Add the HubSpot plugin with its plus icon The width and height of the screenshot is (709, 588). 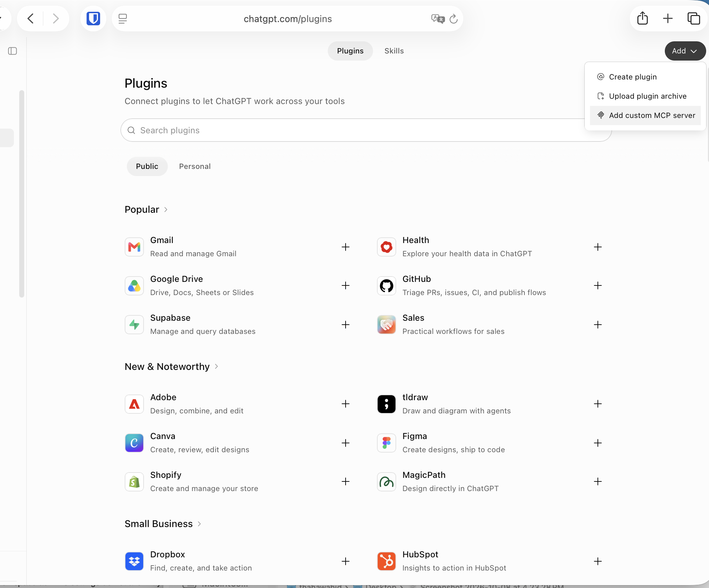(598, 561)
